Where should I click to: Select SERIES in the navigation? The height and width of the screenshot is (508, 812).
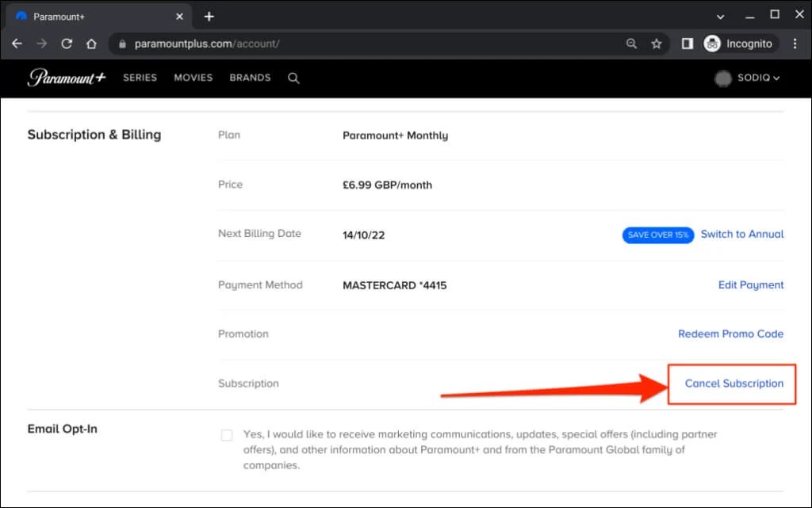[x=140, y=78]
